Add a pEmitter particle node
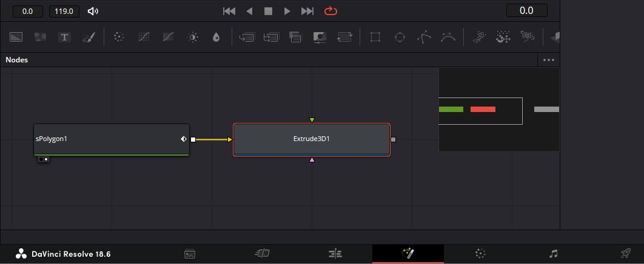 (479, 38)
